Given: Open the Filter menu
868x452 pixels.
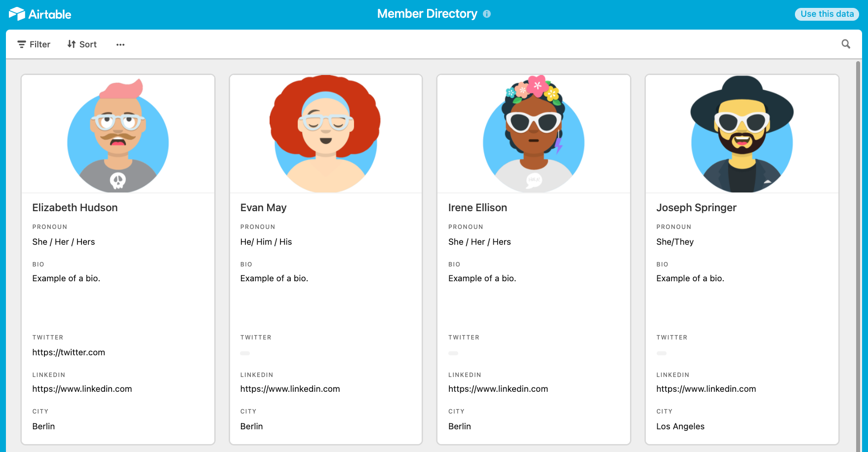Looking at the screenshot, I should (34, 44).
